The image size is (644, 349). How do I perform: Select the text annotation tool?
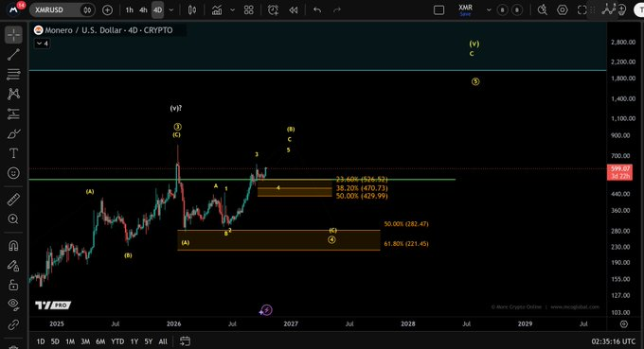13,153
